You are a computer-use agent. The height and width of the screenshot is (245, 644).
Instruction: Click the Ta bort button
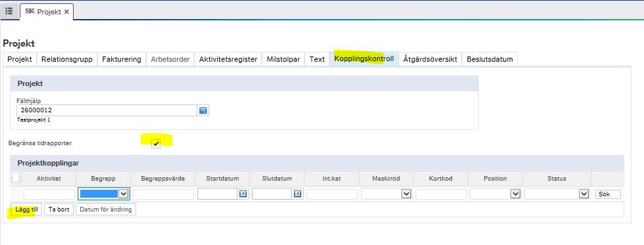(x=59, y=210)
